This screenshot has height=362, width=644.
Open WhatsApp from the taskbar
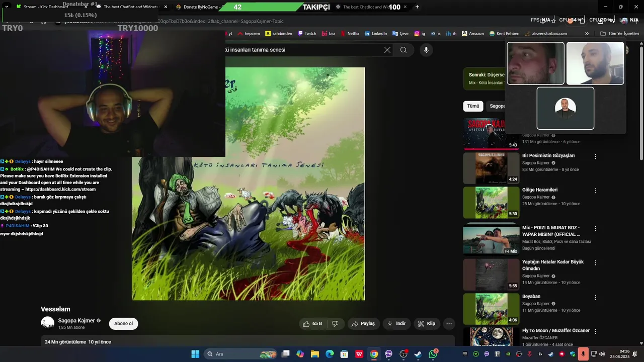(433, 354)
